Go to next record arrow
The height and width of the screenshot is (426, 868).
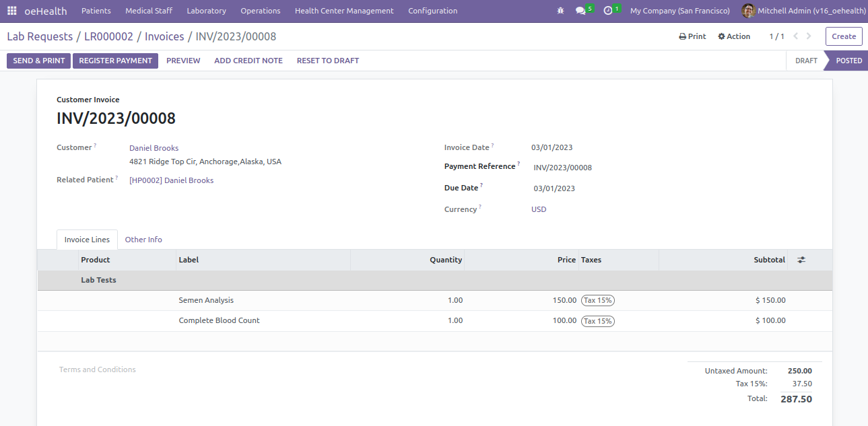pos(809,36)
